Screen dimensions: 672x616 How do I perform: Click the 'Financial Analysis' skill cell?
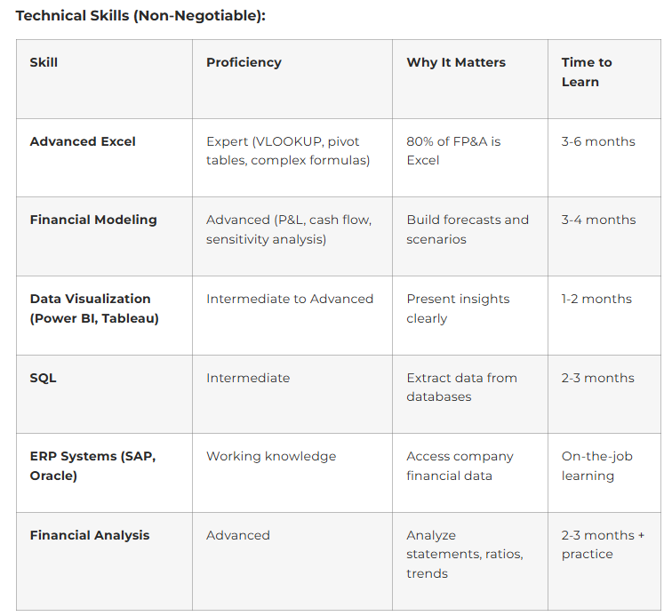click(x=90, y=535)
